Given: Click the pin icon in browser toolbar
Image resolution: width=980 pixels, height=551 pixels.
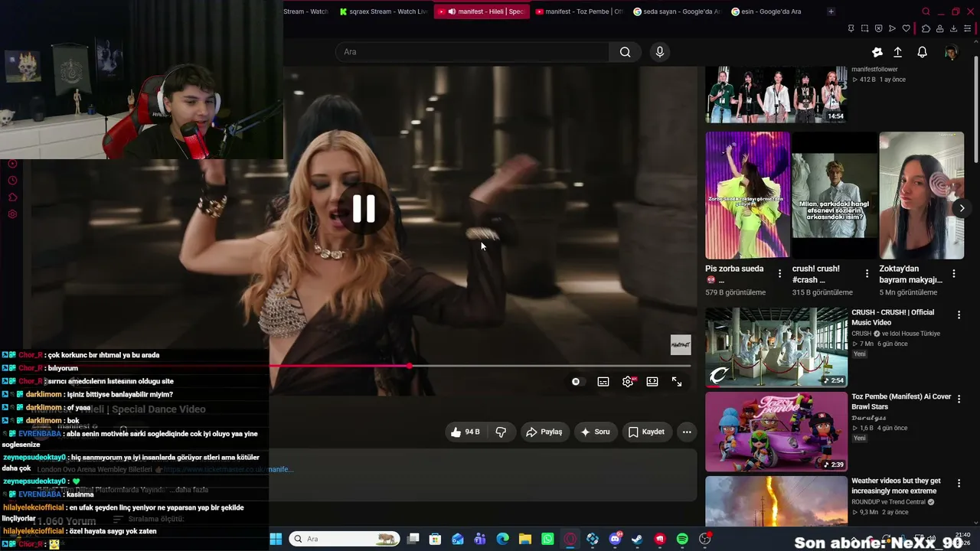Looking at the screenshot, I should 851,28.
